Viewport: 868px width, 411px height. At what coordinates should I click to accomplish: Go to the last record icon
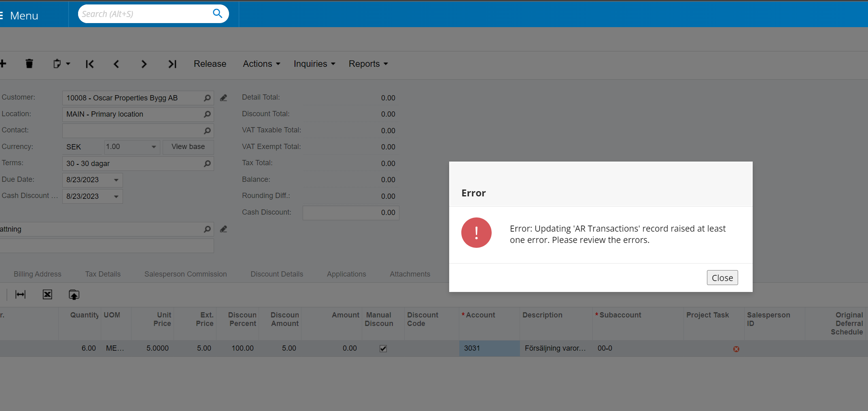172,64
